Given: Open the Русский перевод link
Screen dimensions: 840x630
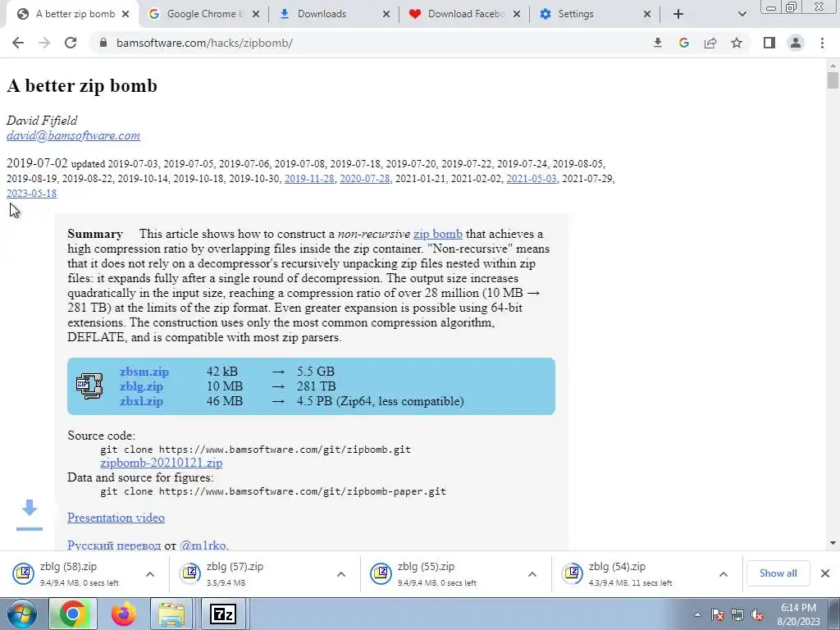Looking at the screenshot, I should coord(114,546).
